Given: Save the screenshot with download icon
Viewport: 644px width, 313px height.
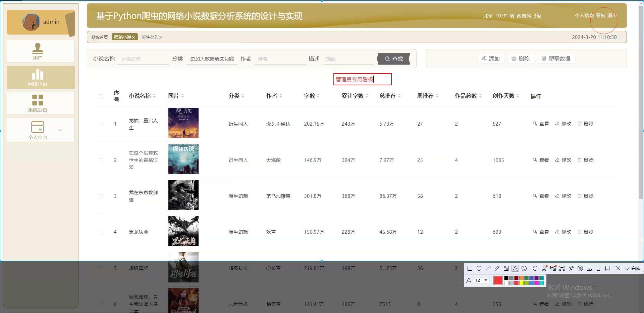Looking at the screenshot, I should (x=589, y=268).
